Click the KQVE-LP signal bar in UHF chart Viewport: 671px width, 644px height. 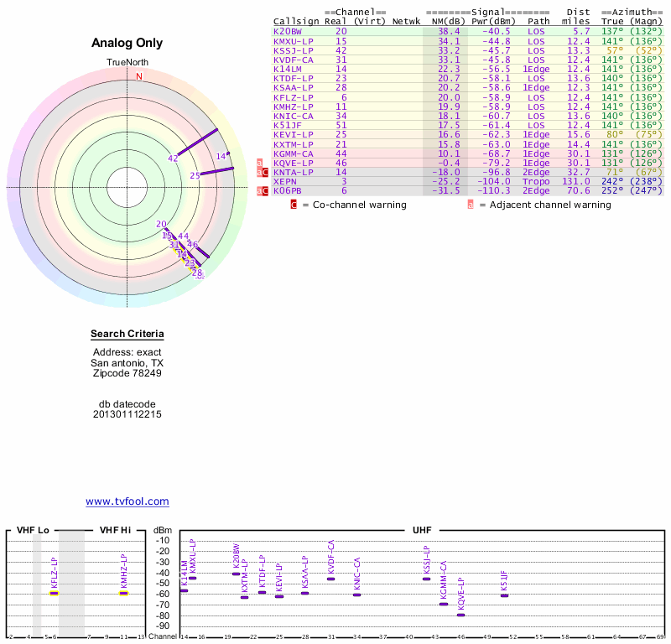pyautogui.click(x=460, y=615)
